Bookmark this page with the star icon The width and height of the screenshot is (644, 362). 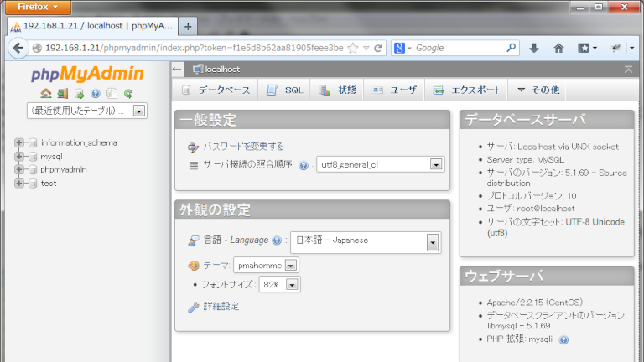[x=353, y=49]
